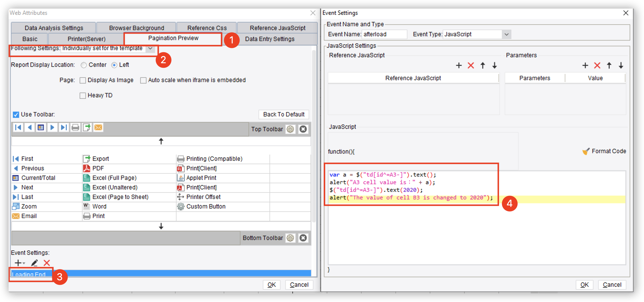Expand the Event Type combo box

[x=507, y=34]
